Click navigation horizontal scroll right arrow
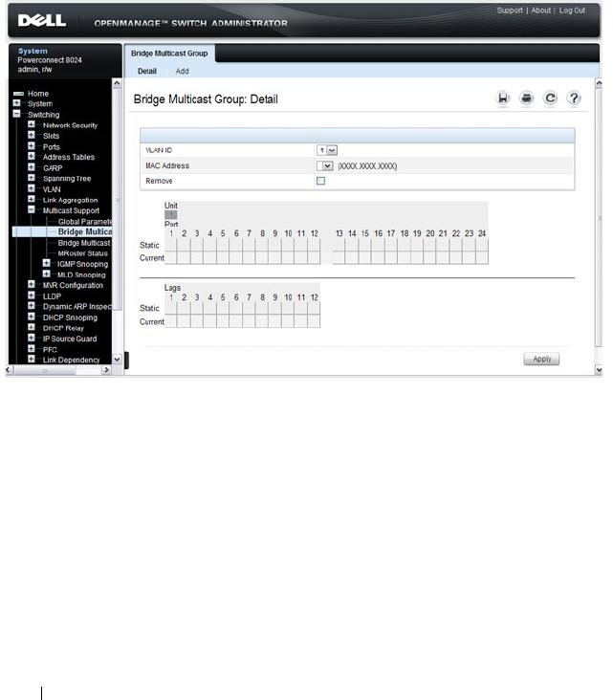 [x=106, y=370]
